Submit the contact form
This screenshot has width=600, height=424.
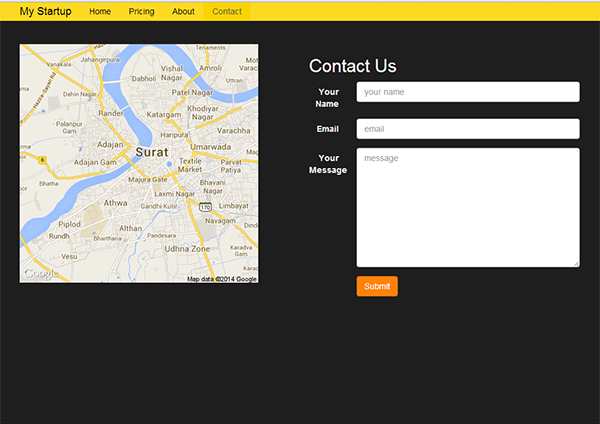(x=377, y=286)
